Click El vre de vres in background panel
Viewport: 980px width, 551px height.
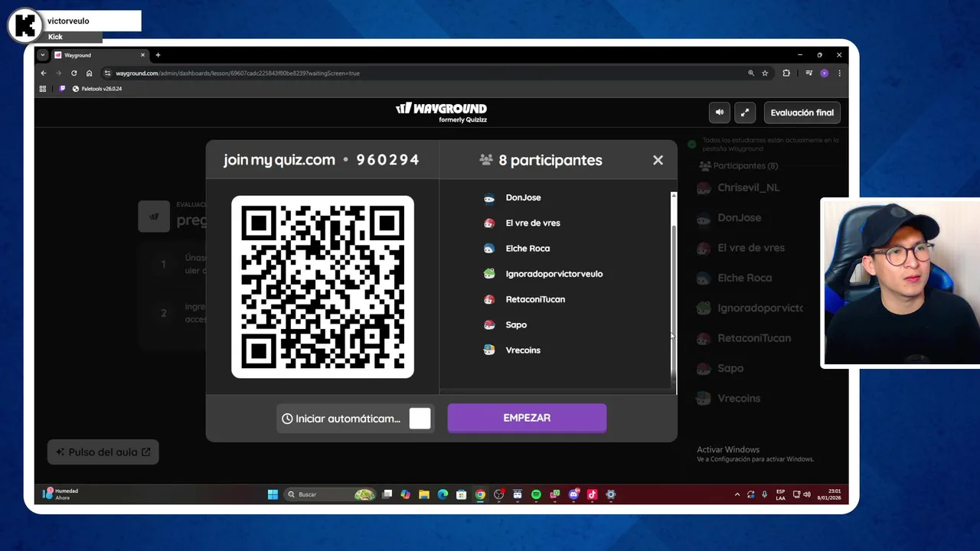[751, 248]
